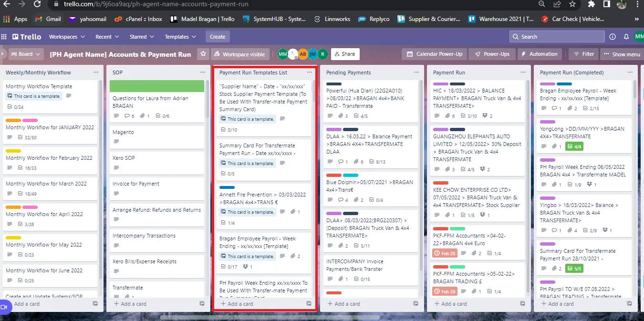Click Show menu button
This screenshot has width=644, height=321.
coord(622,54)
